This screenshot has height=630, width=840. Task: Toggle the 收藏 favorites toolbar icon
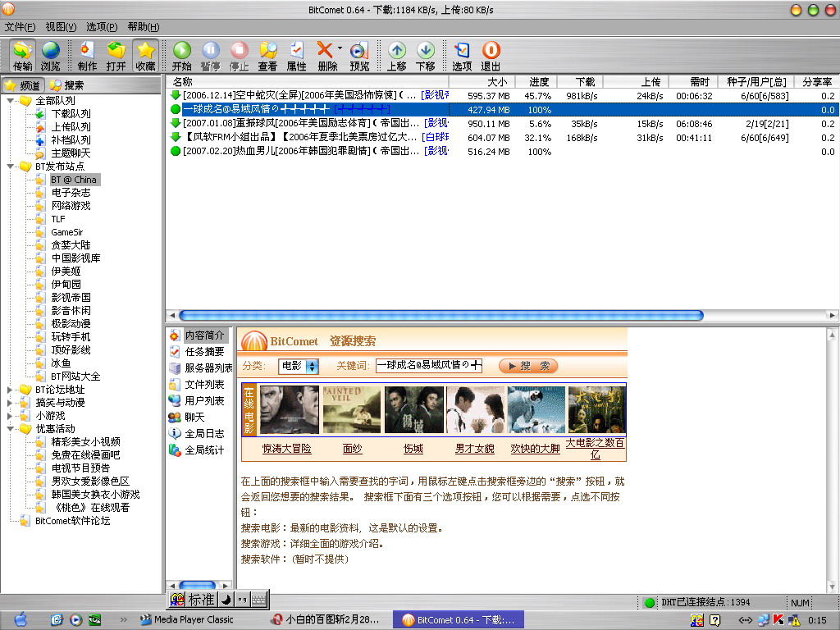click(x=145, y=56)
